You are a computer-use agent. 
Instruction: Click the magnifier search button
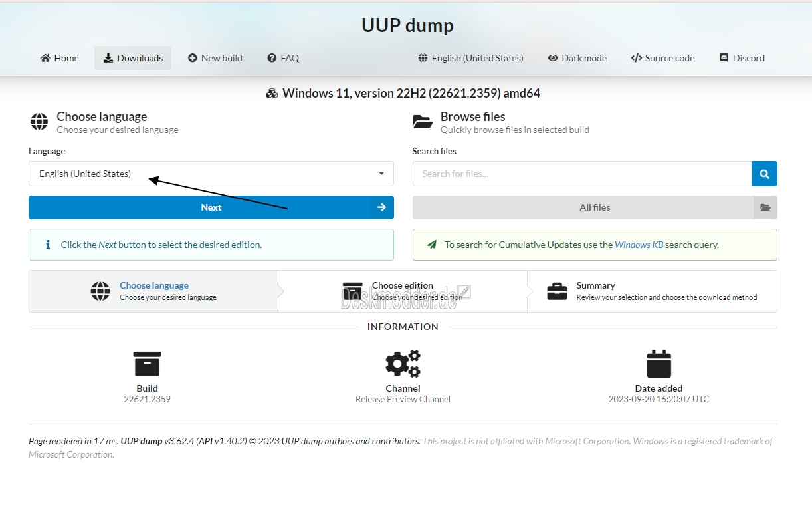click(x=764, y=174)
